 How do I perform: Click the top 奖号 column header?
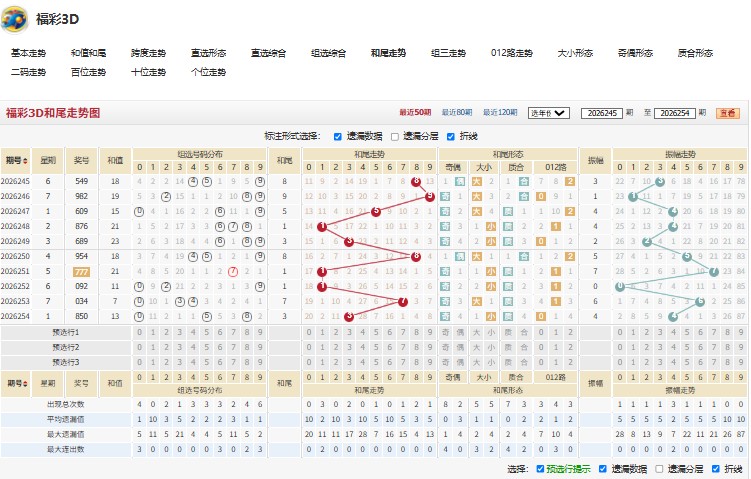coord(81,160)
